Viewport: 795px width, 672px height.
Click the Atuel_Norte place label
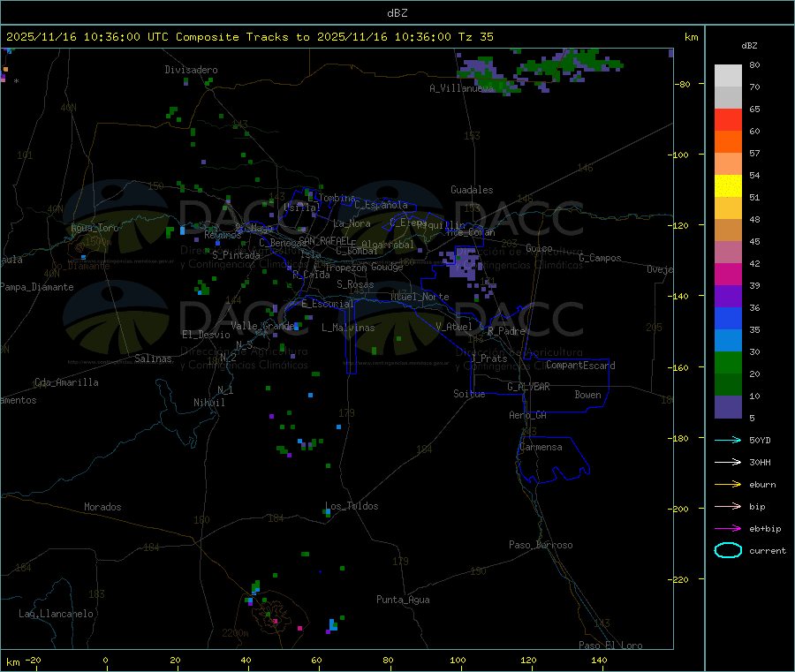click(x=420, y=297)
